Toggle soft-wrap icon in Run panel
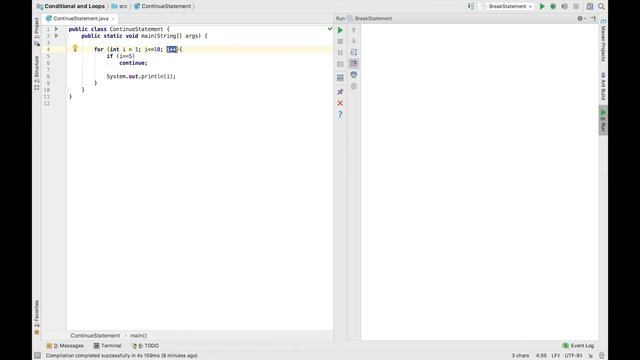This screenshot has width=640, height=360. tap(353, 52)
